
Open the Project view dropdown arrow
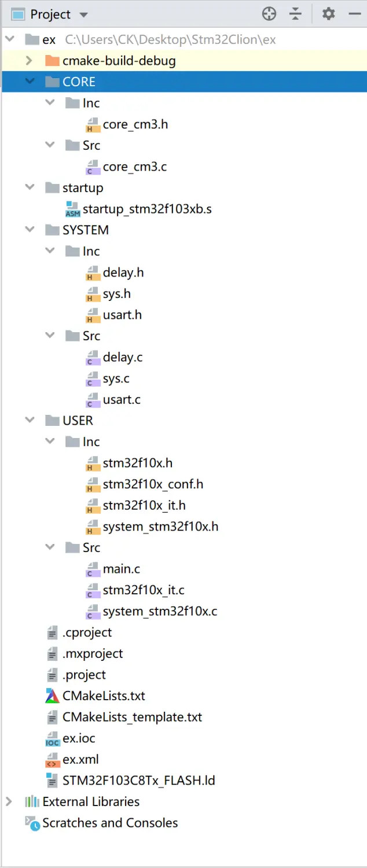click(83, 15)
